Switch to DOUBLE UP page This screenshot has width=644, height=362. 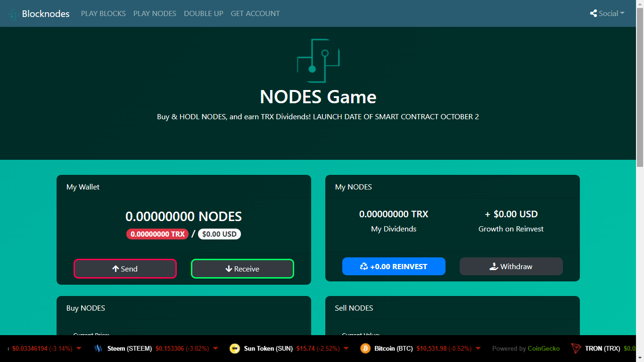203,13
